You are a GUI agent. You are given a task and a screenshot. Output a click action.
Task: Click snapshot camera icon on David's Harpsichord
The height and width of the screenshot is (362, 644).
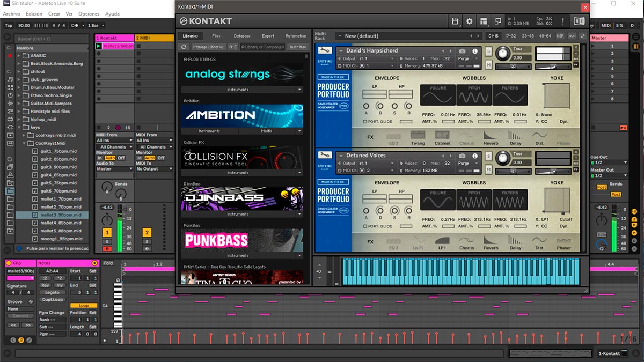tap(462, 51)
